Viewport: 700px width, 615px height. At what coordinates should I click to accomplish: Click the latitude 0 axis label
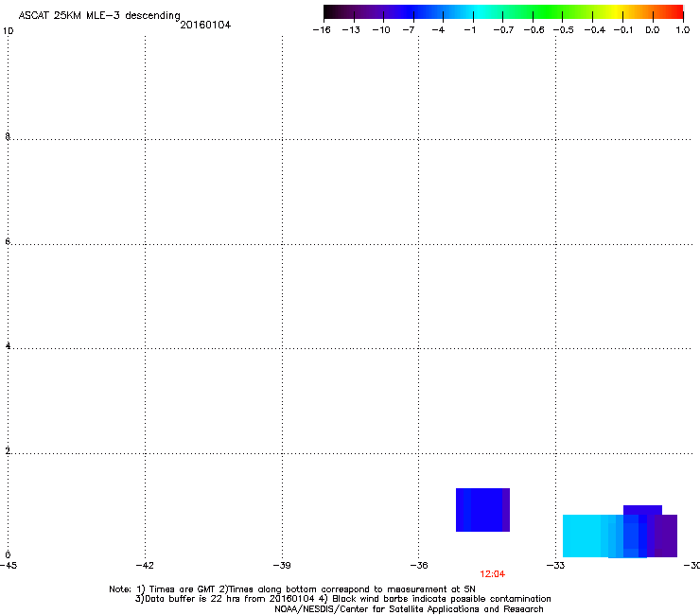8,555
